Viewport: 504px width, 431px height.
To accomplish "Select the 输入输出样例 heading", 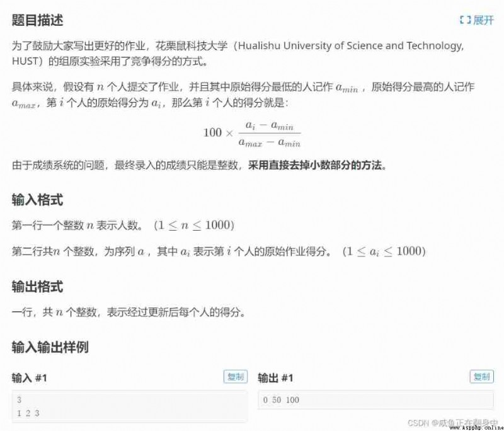I will [x=50, y=347].
